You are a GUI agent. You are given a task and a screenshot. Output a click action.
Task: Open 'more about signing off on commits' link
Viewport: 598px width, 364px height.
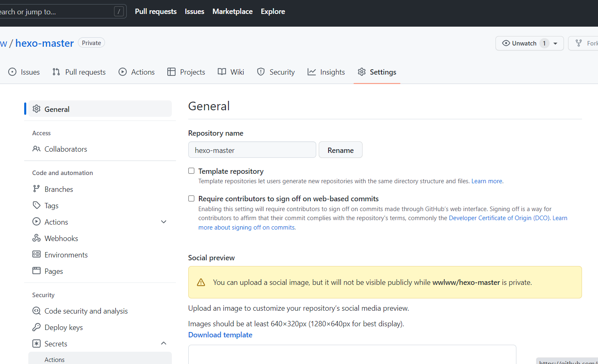[x=246, y=227]
